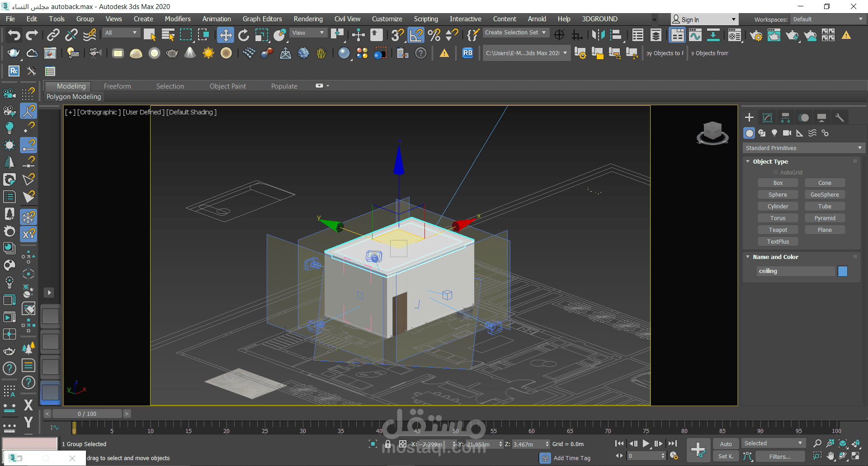Screen dimensions: 868x466
Task: Toggle the selection lock padlock
Action: [387, 444]
